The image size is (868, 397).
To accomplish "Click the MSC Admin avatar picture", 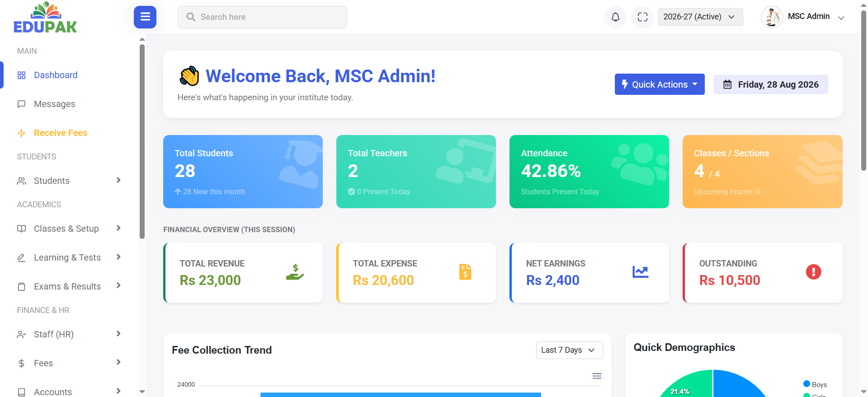I will [772, 17].
